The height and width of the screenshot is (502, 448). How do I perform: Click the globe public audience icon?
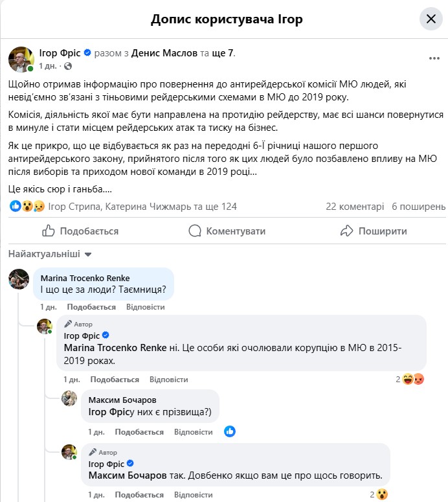click(x=68, y=66)
